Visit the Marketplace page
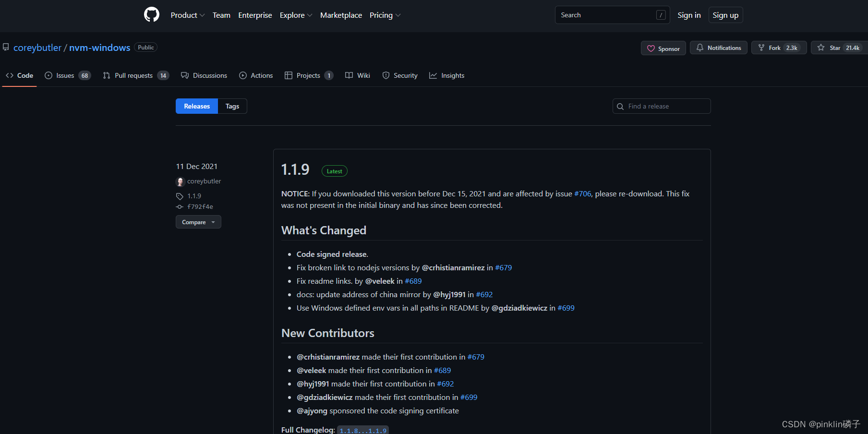 pos(341,15)
